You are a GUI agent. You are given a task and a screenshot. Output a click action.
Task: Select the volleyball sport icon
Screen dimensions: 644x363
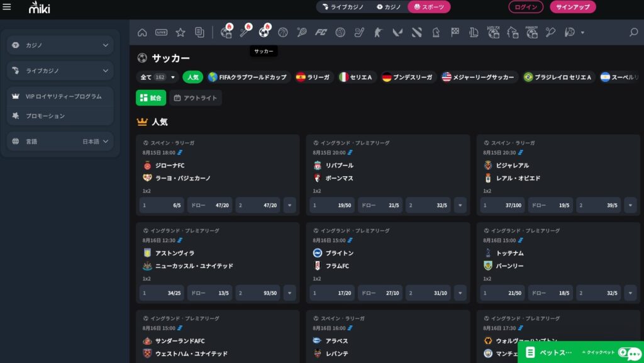click(x=340, y=32)
